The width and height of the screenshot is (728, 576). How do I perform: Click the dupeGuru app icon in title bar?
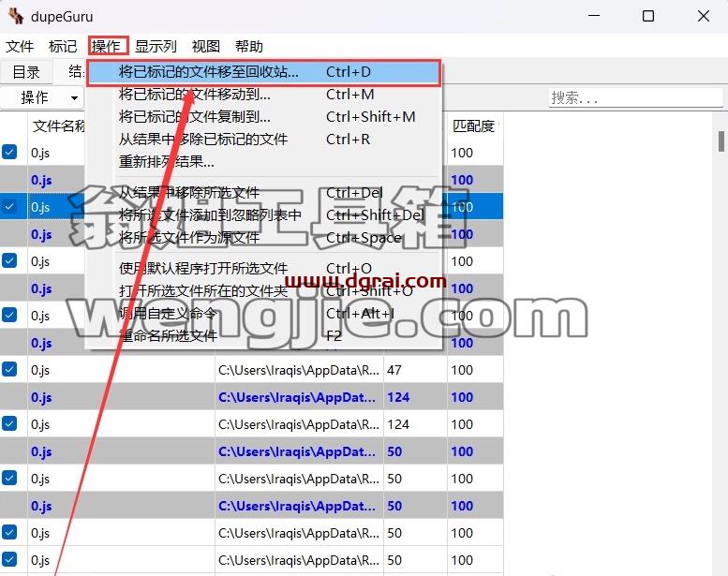tap(16, 16)
